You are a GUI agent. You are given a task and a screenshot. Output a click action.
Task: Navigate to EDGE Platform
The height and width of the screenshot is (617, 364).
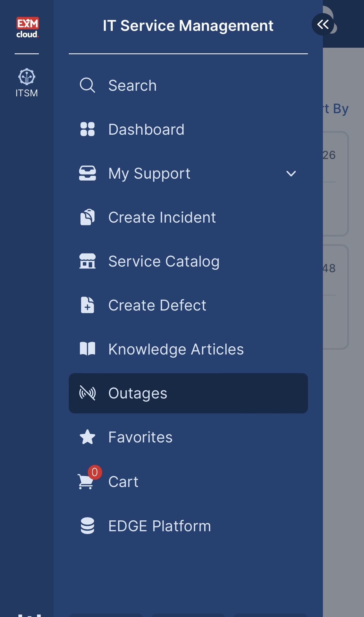click(159, 526)
